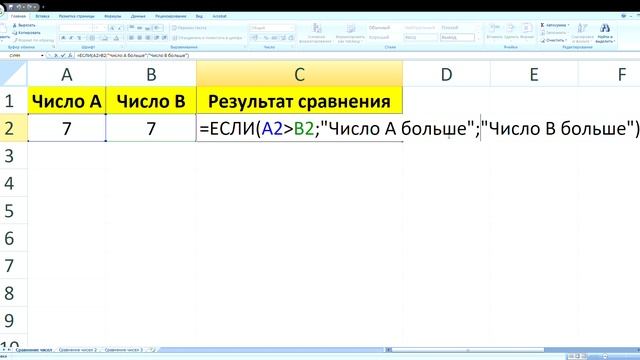Click header cell 'Число A'
The height and width of the screenshot is (360, 640).
pos(67,101)
